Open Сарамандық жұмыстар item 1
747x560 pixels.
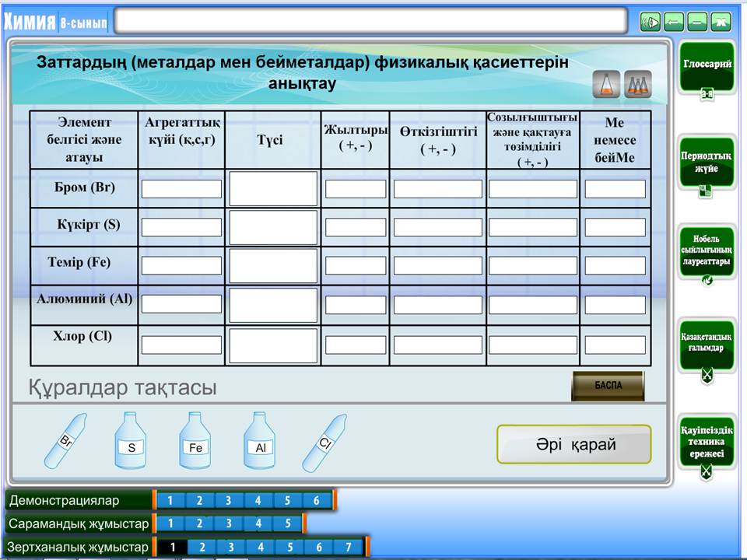coord(170,523)
